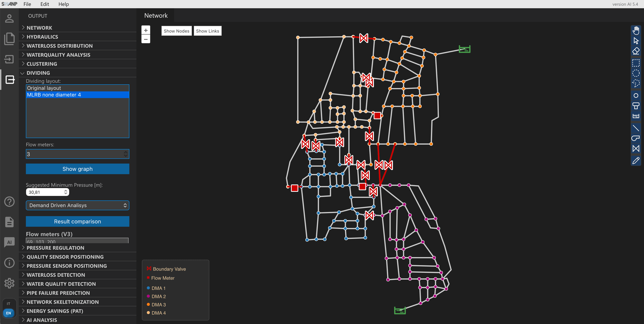Viewport: 644px width, 324px height.
Task: Open the info circle sidebar icon
Action: pyautogui.click(x=9, y=263)
